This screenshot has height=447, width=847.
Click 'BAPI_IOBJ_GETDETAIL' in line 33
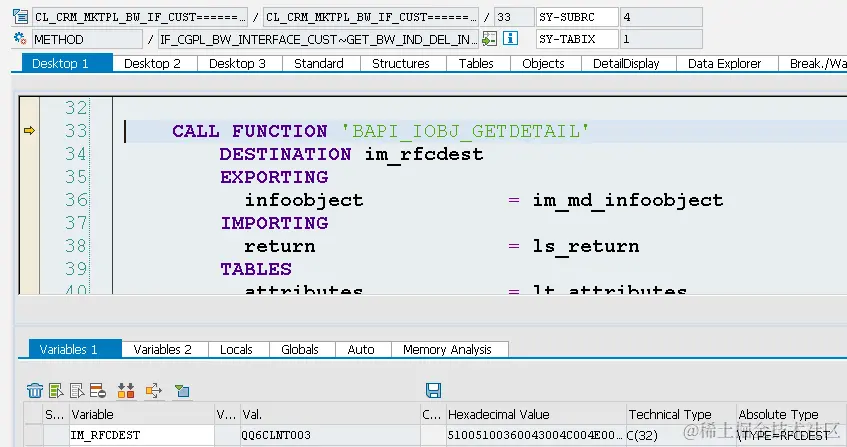pos(465,131)
